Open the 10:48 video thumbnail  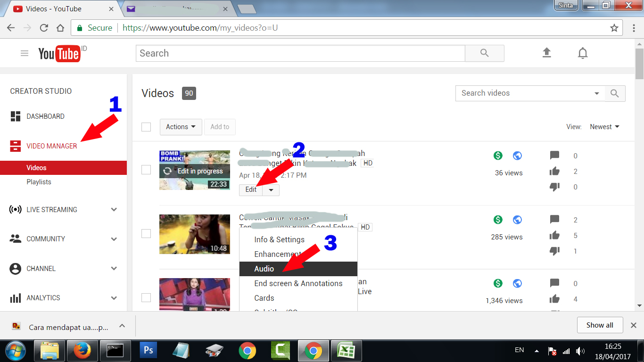195,234
